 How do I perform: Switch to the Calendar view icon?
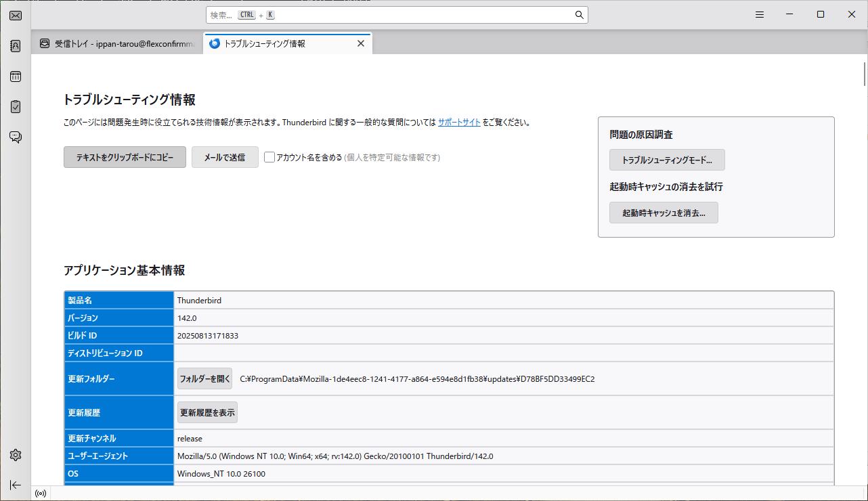[15, 76]
